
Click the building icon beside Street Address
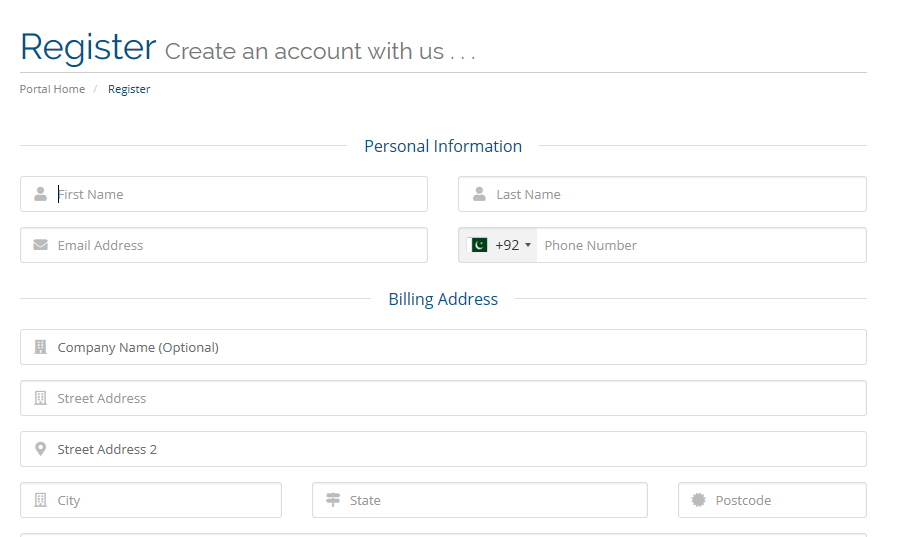click(40, 398)
